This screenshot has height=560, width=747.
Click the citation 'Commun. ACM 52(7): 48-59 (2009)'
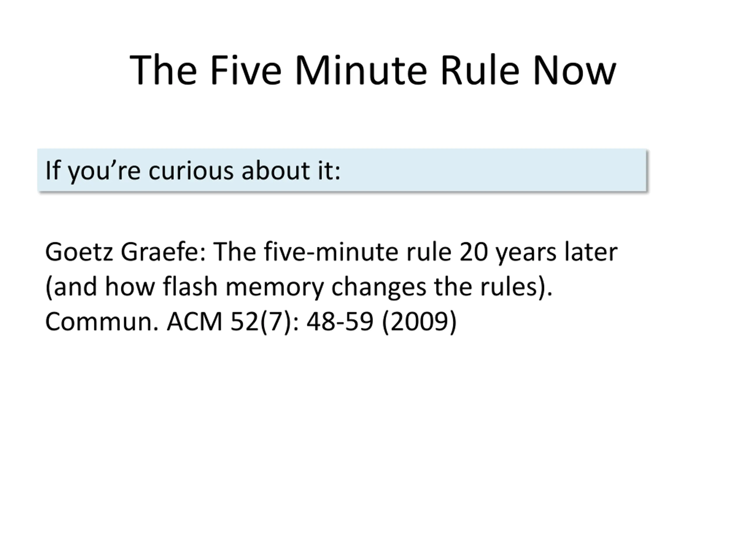tap(251, 321)
